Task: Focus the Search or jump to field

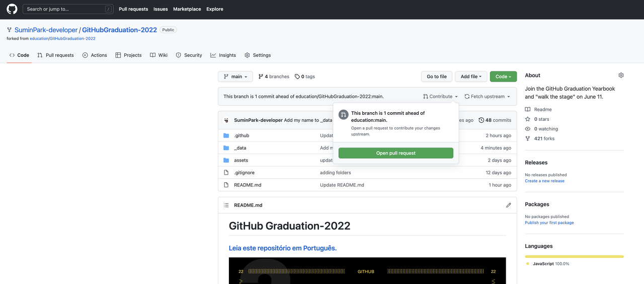Action: (68, 9)
